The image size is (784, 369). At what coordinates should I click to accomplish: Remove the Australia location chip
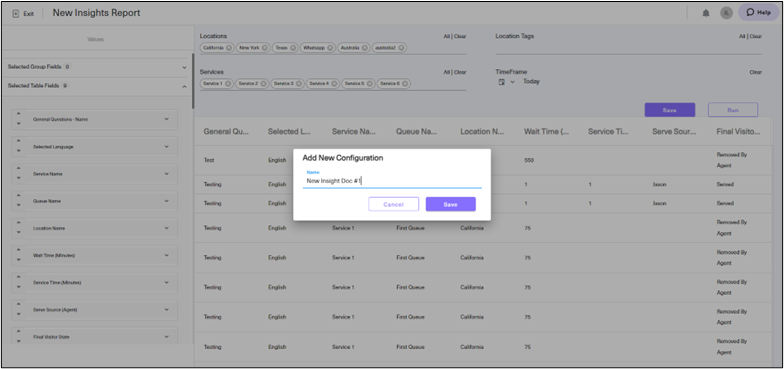(364, 48)
